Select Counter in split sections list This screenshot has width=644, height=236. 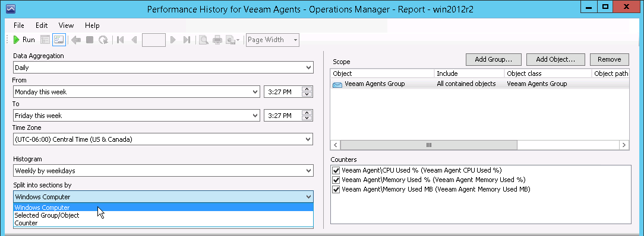coord(26,224)
